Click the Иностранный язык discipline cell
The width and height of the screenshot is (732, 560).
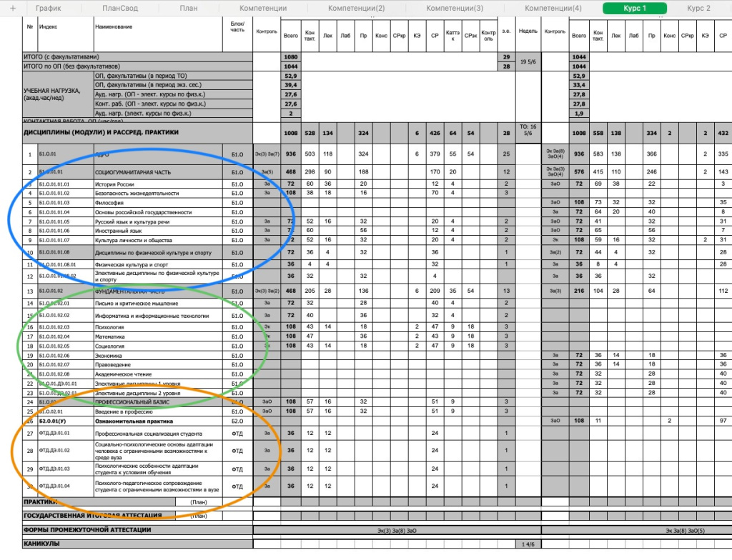[x=118, y=231]
